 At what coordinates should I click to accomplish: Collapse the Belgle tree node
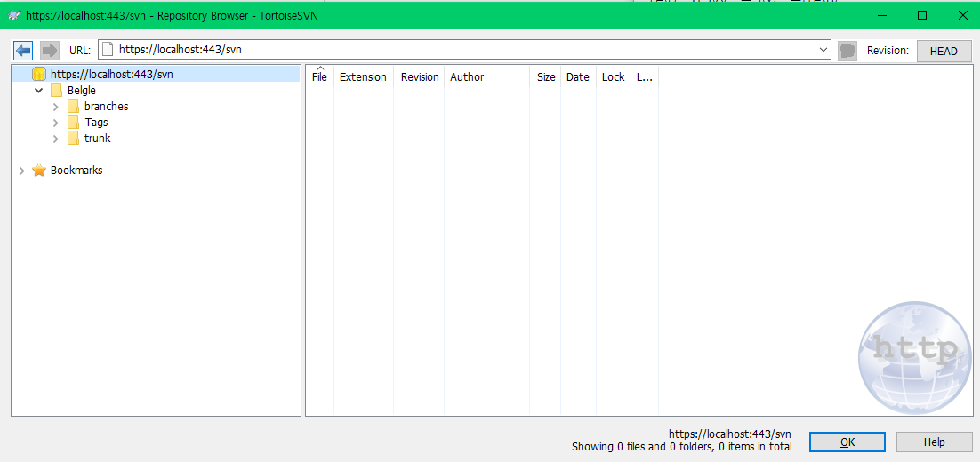click(x=39, y=91)
